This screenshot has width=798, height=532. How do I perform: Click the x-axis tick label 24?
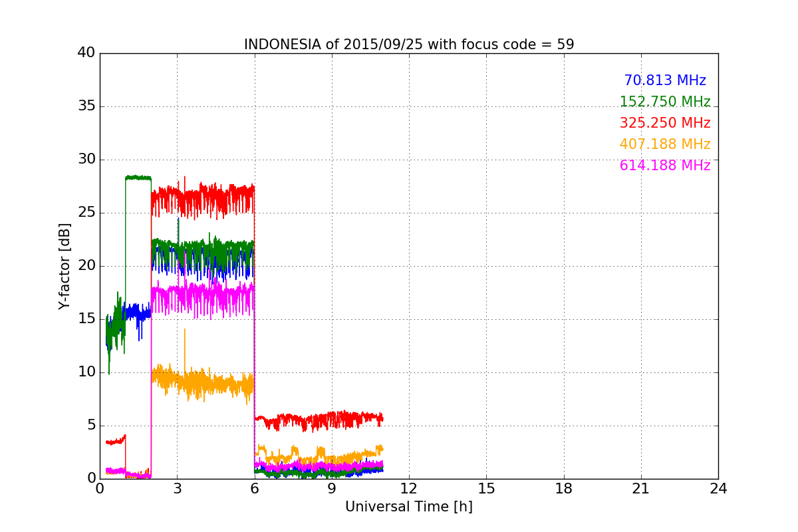pyautogui.click(x=718, y=488)
